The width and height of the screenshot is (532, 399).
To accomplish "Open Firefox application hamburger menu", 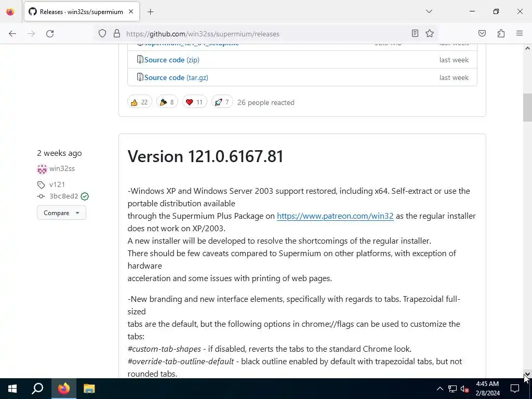I will coord(520,33).
